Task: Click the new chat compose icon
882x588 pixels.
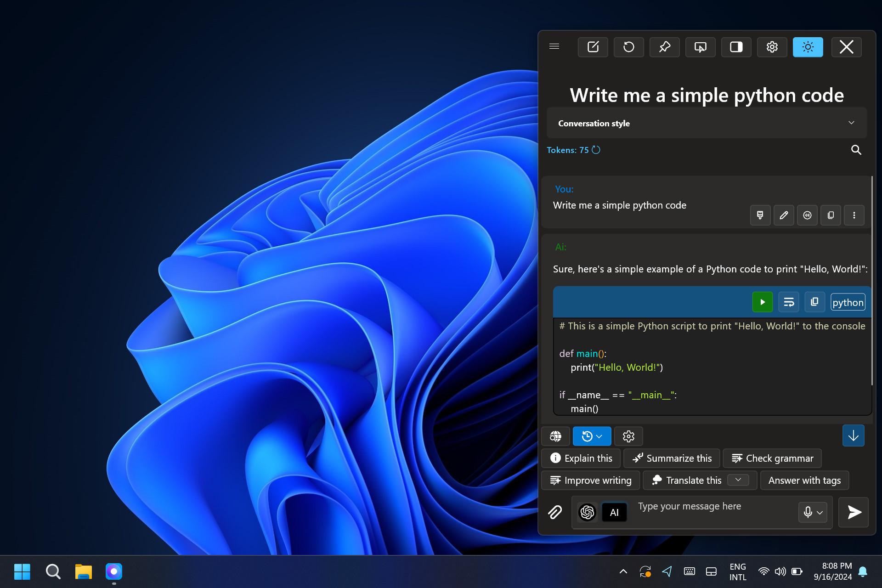Action: pyautogui.click(x=593, y=47)
